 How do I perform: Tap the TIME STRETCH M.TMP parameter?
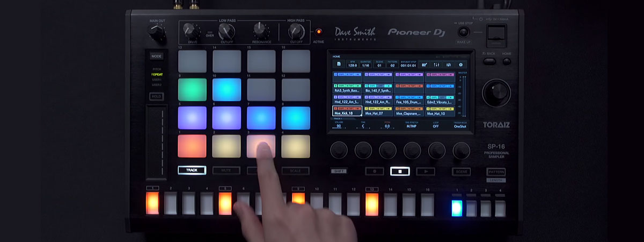[412, 125]
